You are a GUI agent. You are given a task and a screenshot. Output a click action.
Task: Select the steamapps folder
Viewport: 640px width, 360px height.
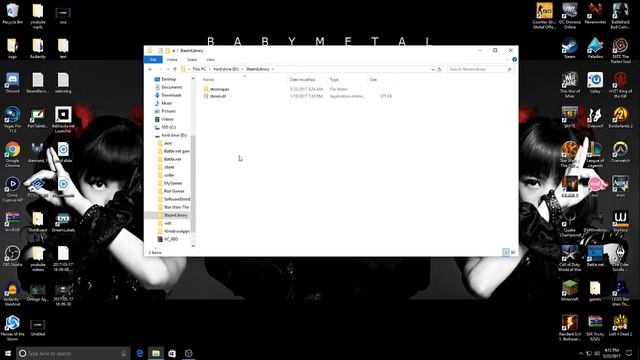point(219,89)
